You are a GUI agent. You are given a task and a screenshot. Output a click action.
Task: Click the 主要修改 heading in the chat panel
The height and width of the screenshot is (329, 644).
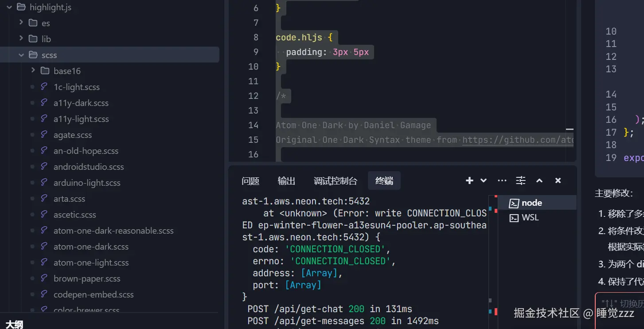(x=614, y=193)
